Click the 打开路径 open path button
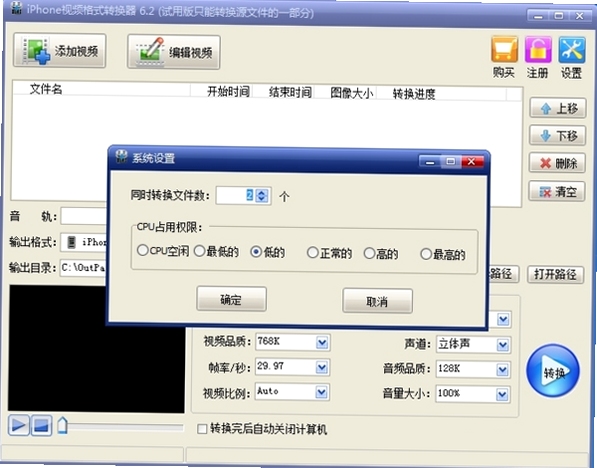597x468 pixels. tap(555, 274)
